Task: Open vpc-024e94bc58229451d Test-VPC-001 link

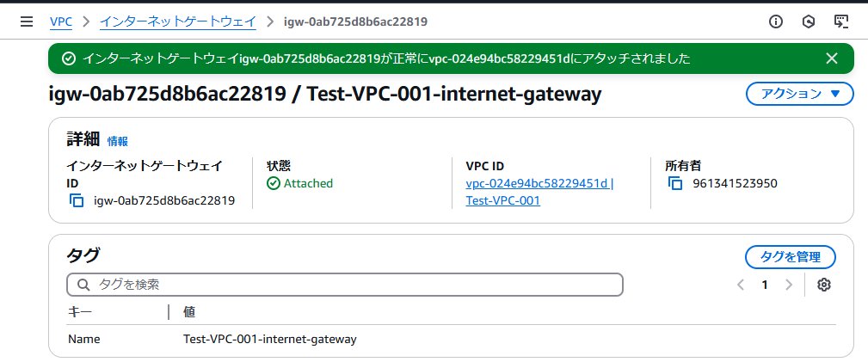Action: pos(539,192)
